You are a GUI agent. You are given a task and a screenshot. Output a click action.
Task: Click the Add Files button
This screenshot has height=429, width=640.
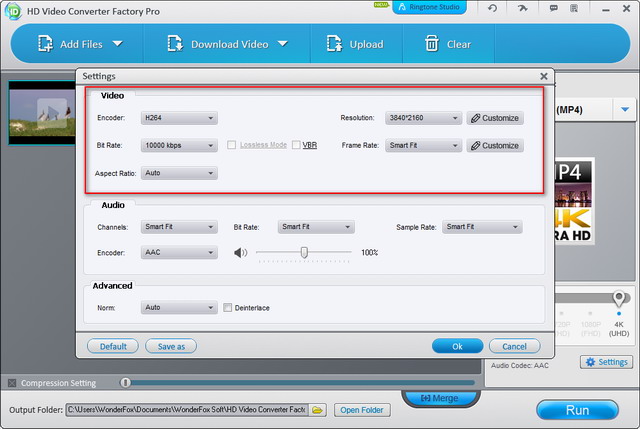[x=78, y=44]
